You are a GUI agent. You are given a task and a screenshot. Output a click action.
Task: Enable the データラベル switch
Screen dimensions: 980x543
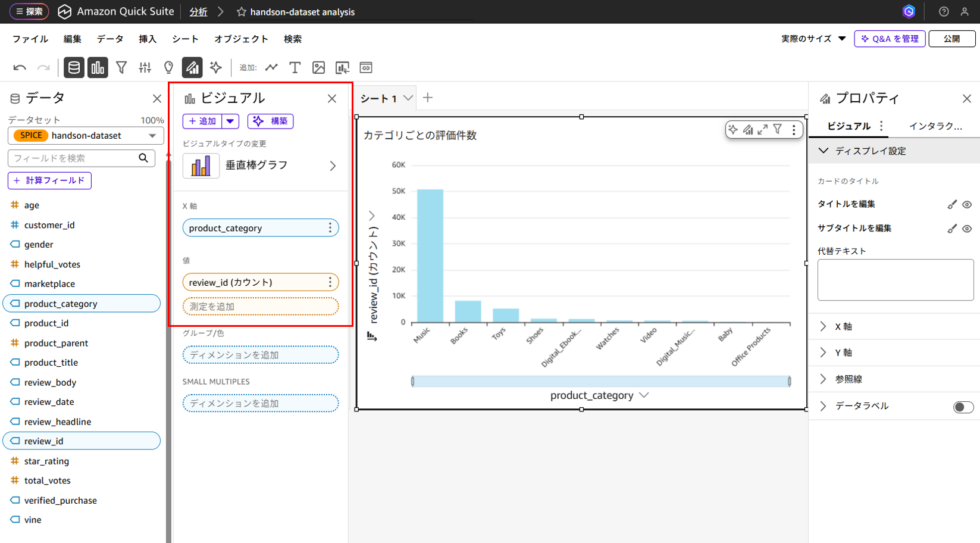pos(963,407)
